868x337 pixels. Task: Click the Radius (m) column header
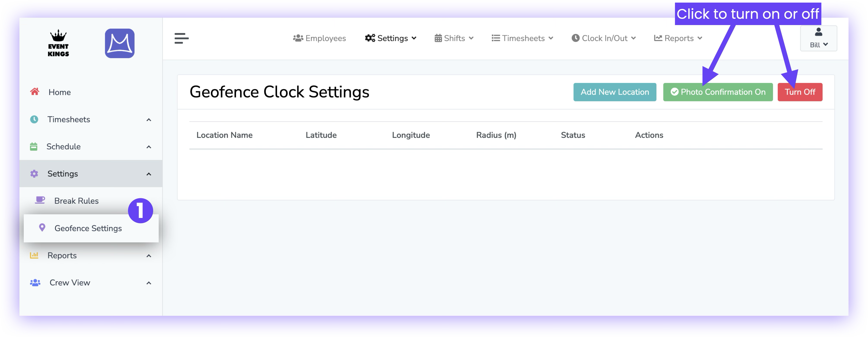click(x=496, y=135)
